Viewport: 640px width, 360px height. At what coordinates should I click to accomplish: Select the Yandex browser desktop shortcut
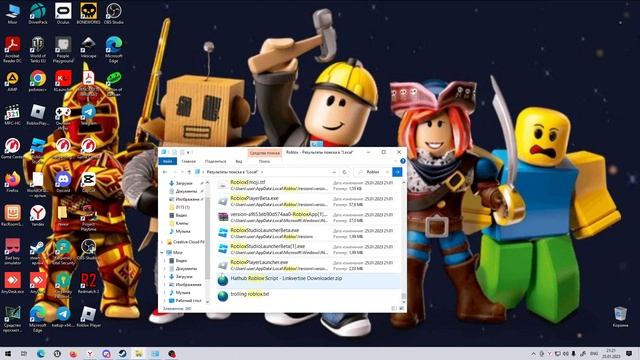pos(38,216)
